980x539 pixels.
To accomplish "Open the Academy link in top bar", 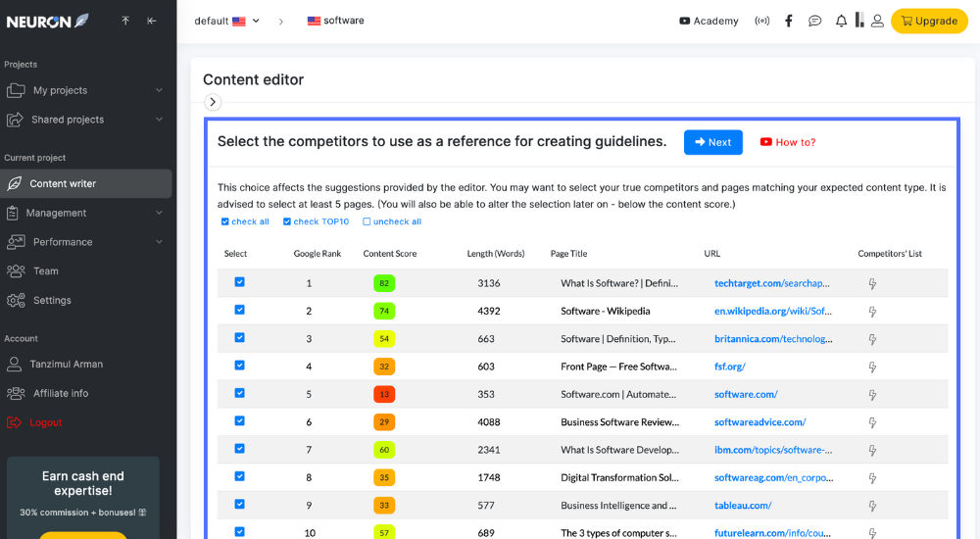I will (x=709, y=21).
